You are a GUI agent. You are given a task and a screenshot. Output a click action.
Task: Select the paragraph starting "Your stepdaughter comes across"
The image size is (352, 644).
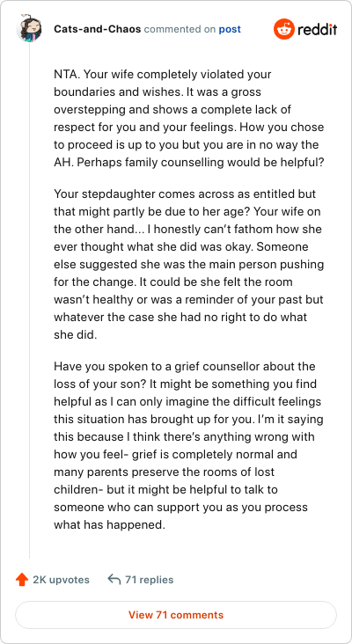(189, 265)
